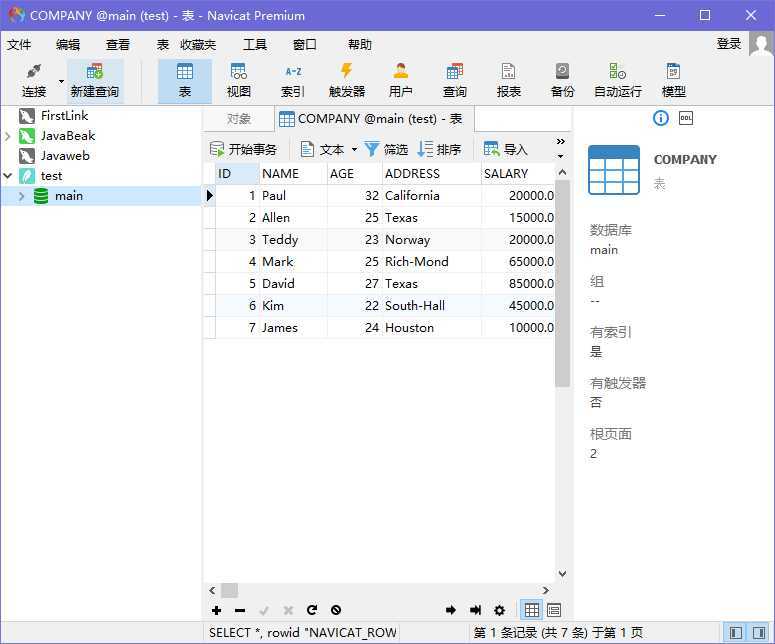
Task: Go to next page arrow
Action: [451, 610]
